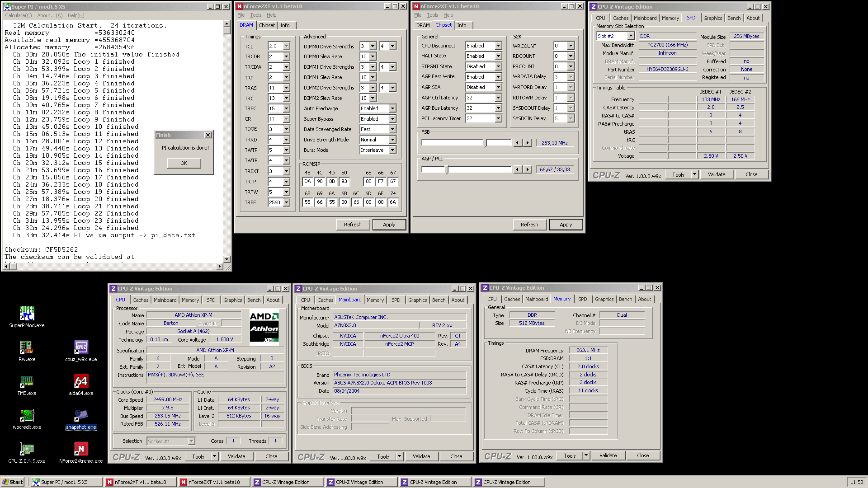The width and height of the screenshot is (868, 488).
Task: Expand Data Scavenged Rate dropdown
Action: pyautogui.click(x=392, y=129)
